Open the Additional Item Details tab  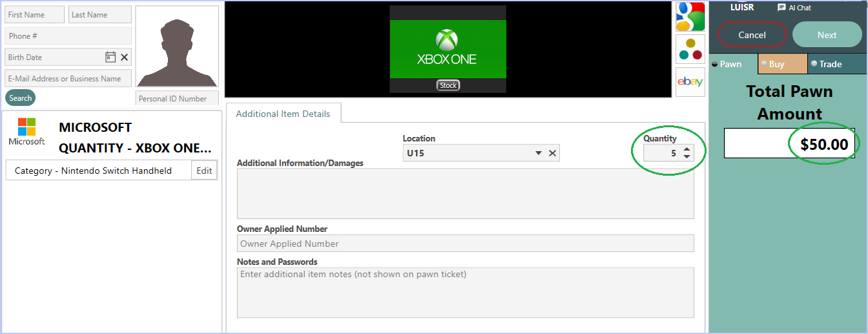[283, 113]
